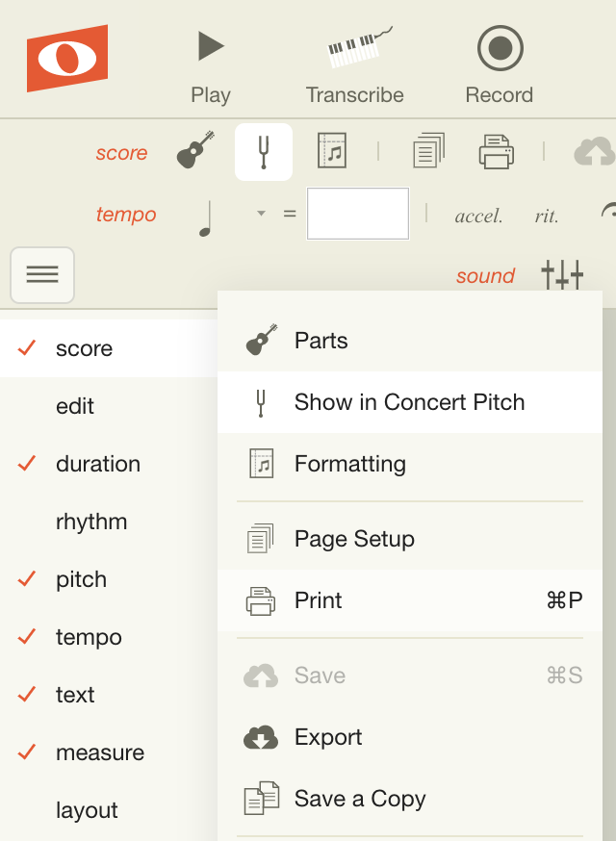Toggle the rhythm palette option
The height and width of the screenshot is (841, 616).
[91, 522]
